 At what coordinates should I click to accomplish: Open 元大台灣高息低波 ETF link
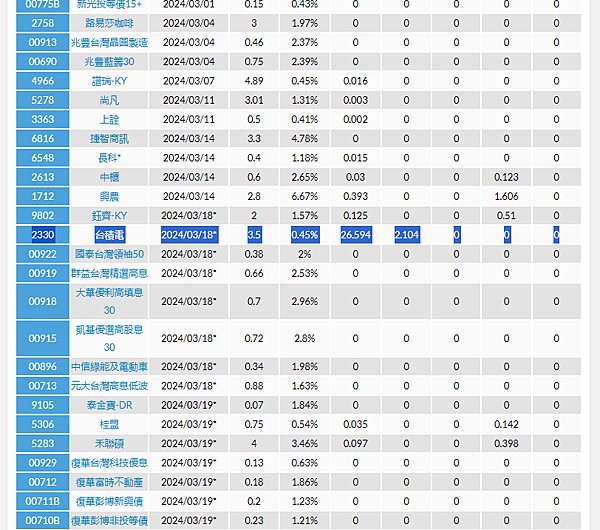(x=109, y=386)
